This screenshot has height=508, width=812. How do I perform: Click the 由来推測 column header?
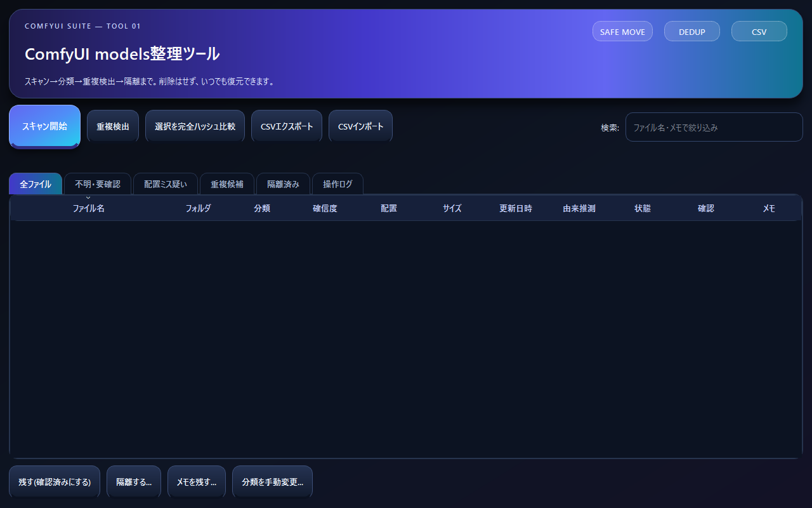tap(579, 208)
